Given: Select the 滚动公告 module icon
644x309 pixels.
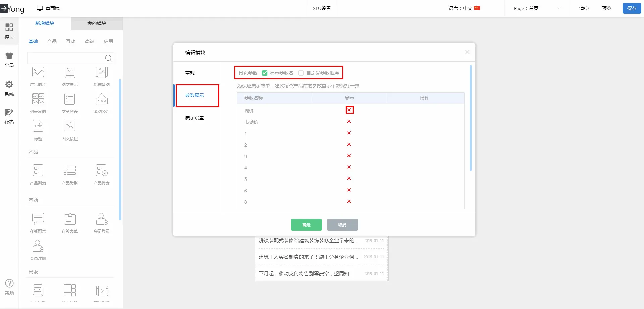Looking at the screenshot, I should [101, 99].
